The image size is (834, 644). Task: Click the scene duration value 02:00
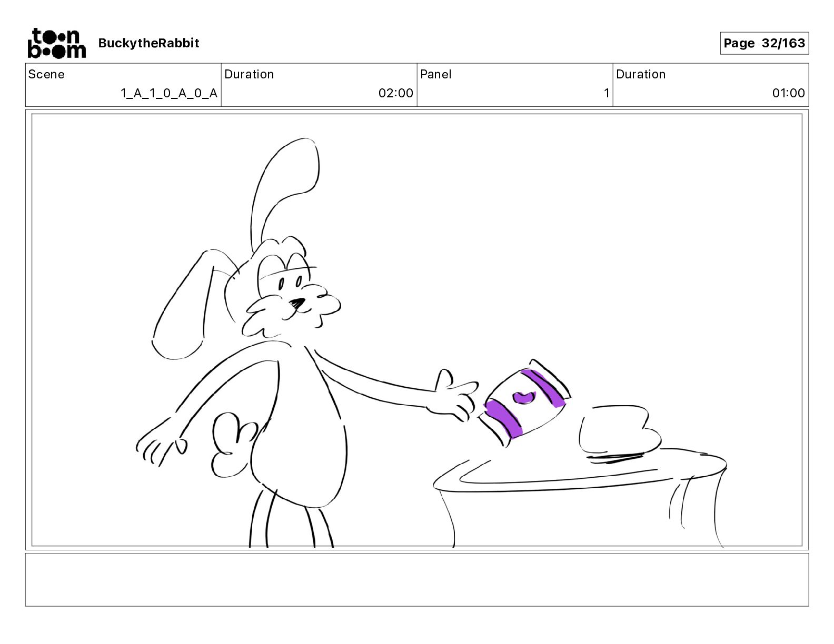396,93
